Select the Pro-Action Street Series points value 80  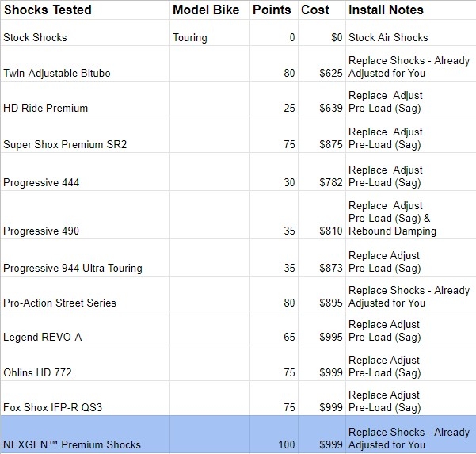(274, 294)
